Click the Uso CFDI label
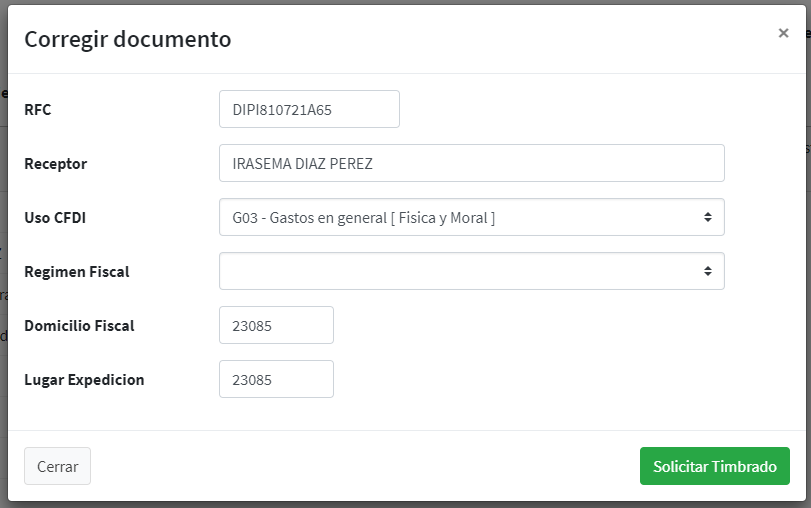 coord(55,218)
